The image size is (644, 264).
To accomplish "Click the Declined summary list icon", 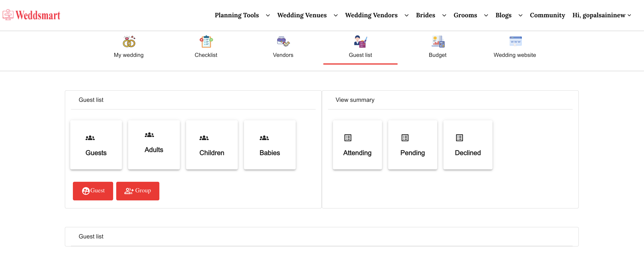I will pos(459,138).
